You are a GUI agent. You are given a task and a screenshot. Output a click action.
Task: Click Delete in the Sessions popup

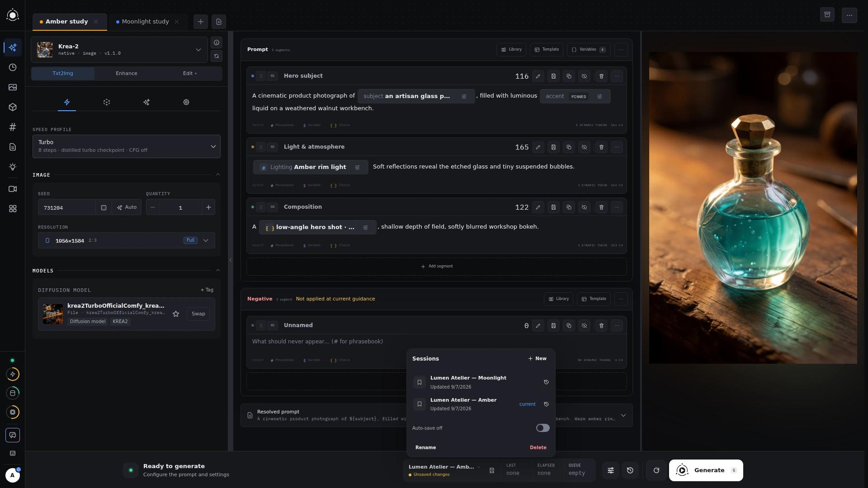click(x=538, y=447)
